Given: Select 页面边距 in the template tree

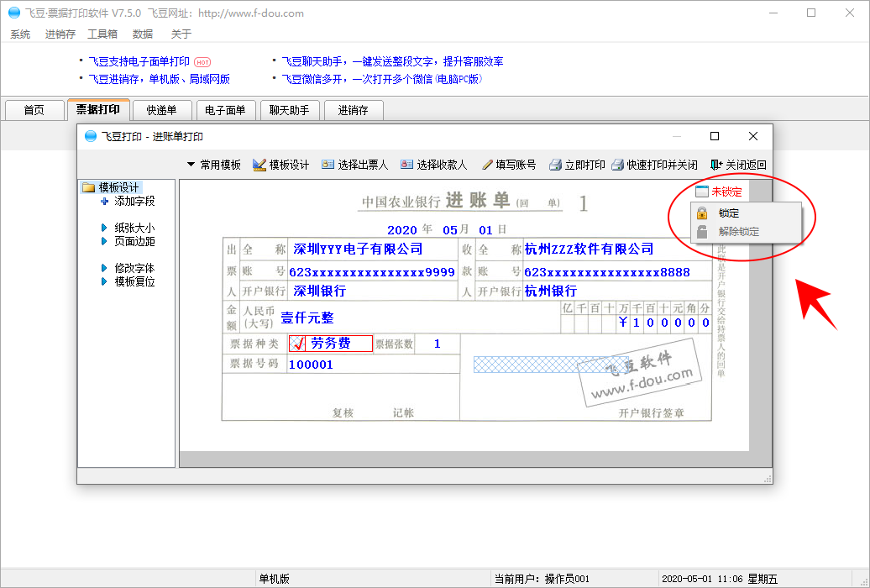Looking at the screenshot, I should pyautogui.click(x=134, y=241).
